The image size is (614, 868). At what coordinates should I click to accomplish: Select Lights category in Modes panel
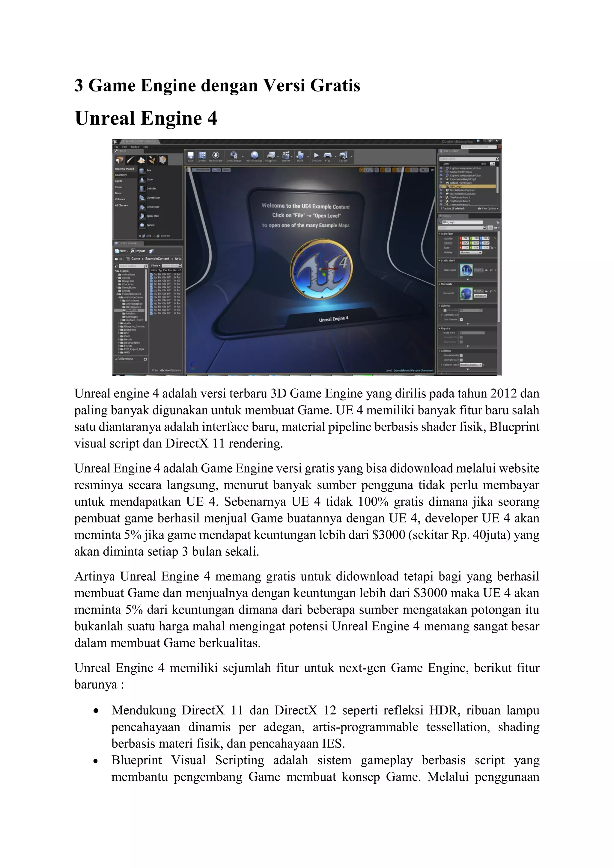[x=119, y=181]
